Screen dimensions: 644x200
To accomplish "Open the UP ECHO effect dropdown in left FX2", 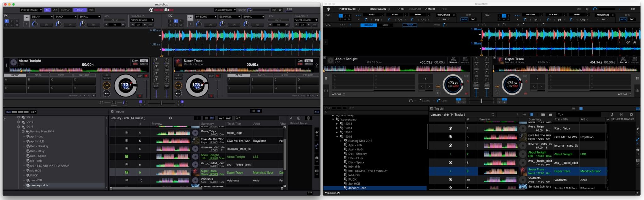I will (x=206, y=17).
